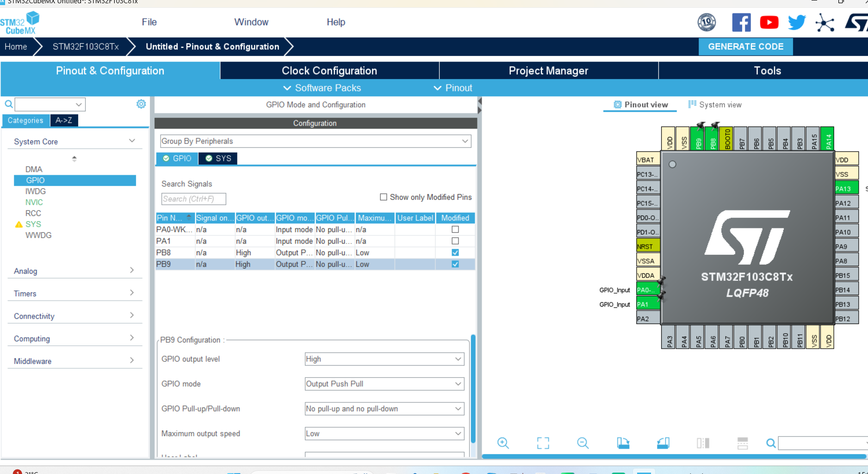The height and width of the screenshot is (474, 868).
Task: Click the GENERATE CODE button
Action: (745, 47)
